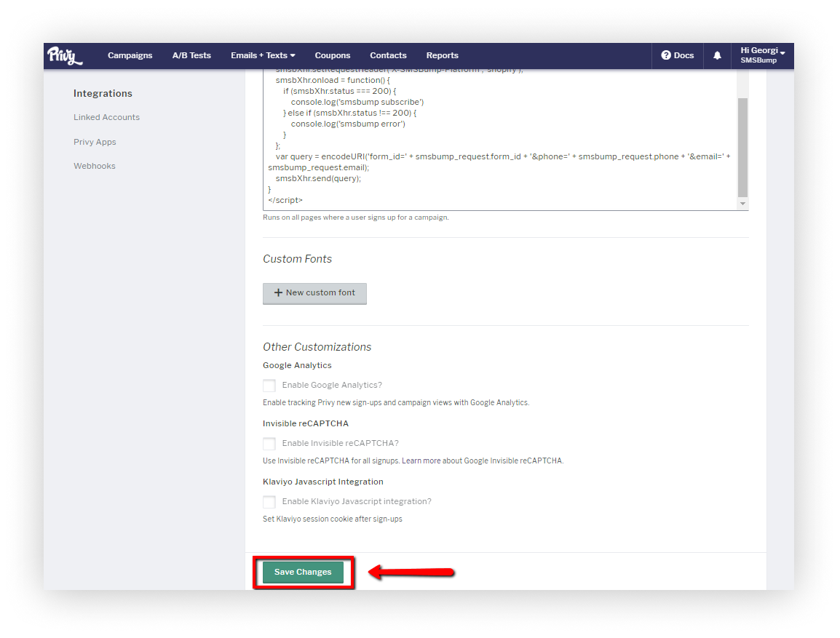Click the Save Changes button
Screen dimensions: 840x638
coord(303,573)
